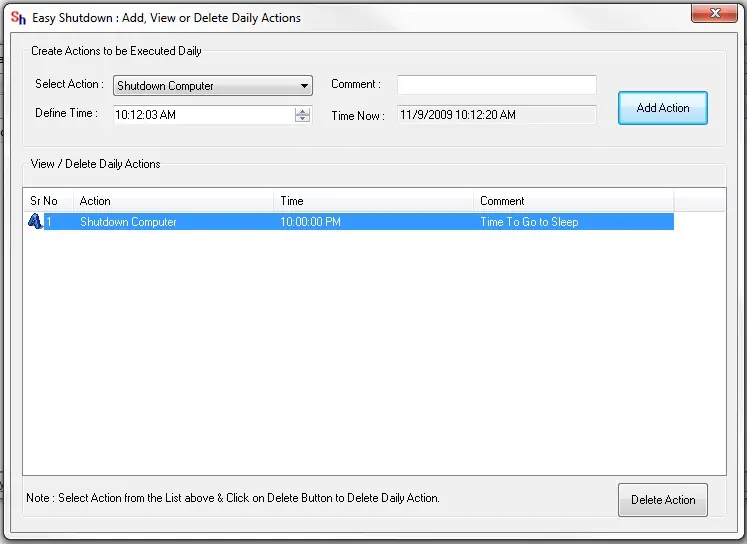
Task: Increase Define Time using the up arrow
Action: 303,111
